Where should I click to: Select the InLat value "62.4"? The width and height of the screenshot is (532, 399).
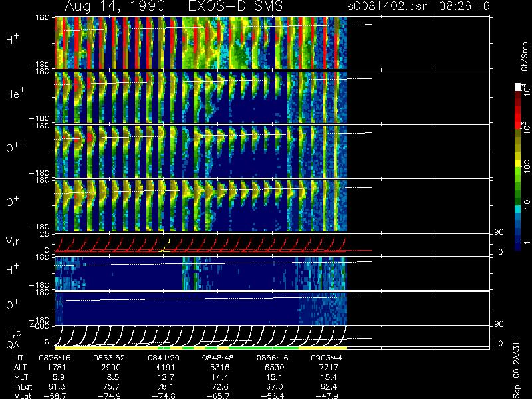tap(329, 387)
